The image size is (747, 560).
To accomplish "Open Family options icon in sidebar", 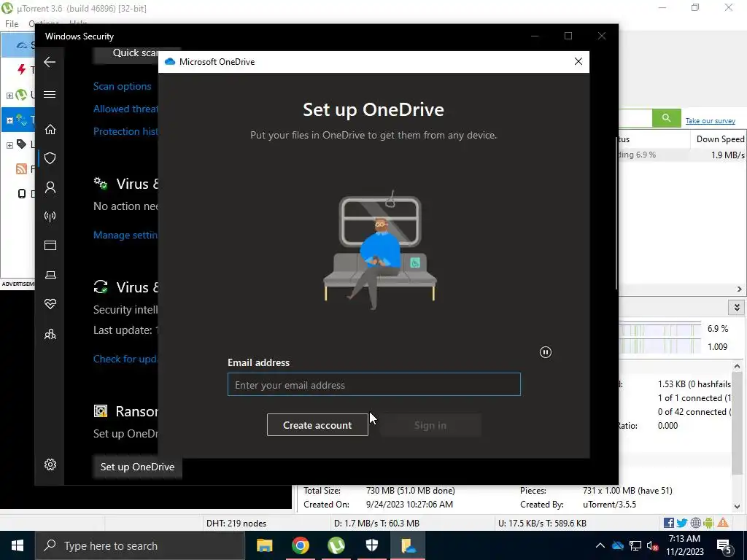I will coord(50,334).
